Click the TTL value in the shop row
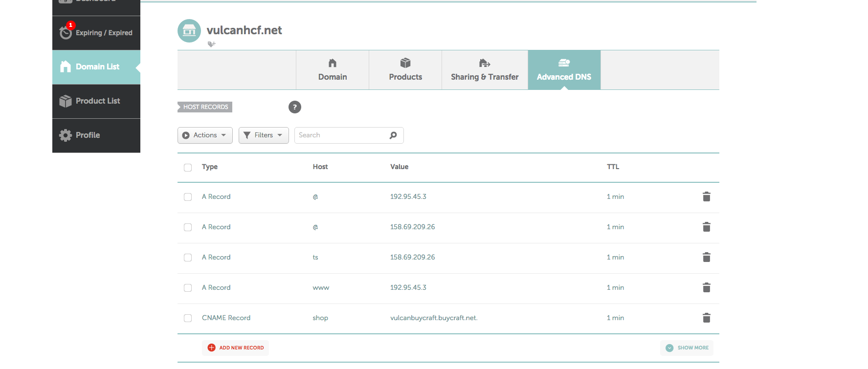Image resolution: width=868 pixels, height=369 pixels. [615, 318]
